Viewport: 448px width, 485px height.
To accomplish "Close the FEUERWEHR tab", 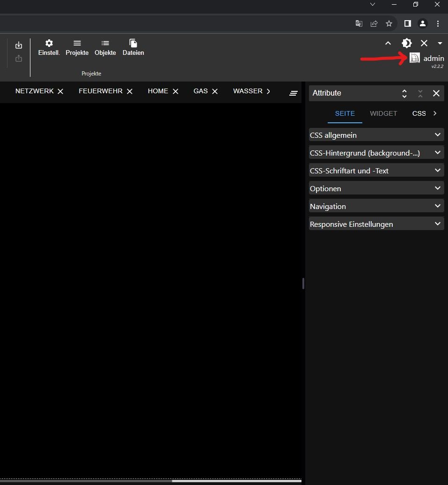I will point(130,91).
